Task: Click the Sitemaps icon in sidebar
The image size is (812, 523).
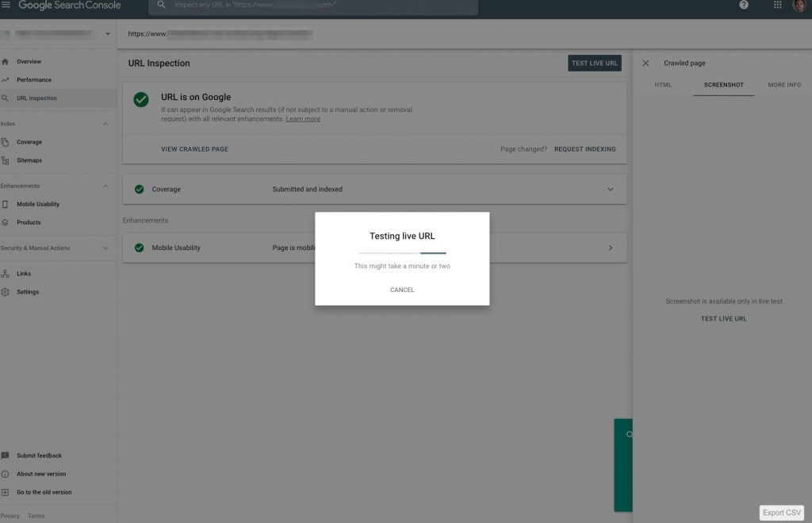Action: [6, 160]
